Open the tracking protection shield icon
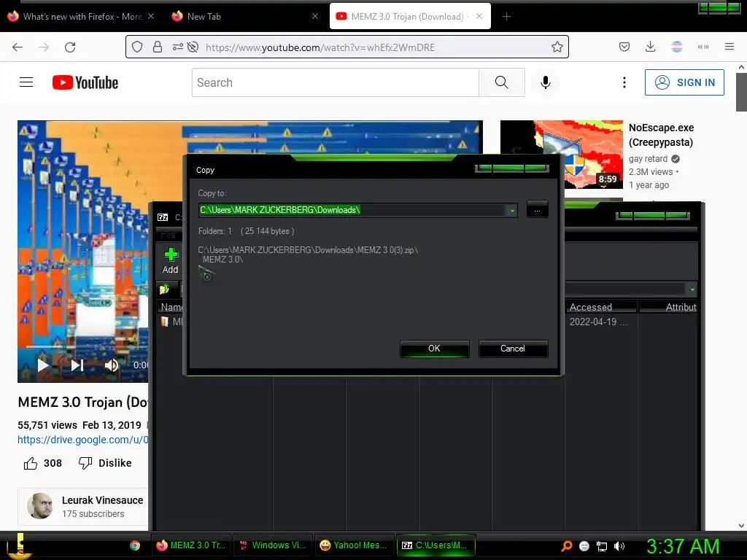Screen dimensions: 747x560 (x=137, y=47)
